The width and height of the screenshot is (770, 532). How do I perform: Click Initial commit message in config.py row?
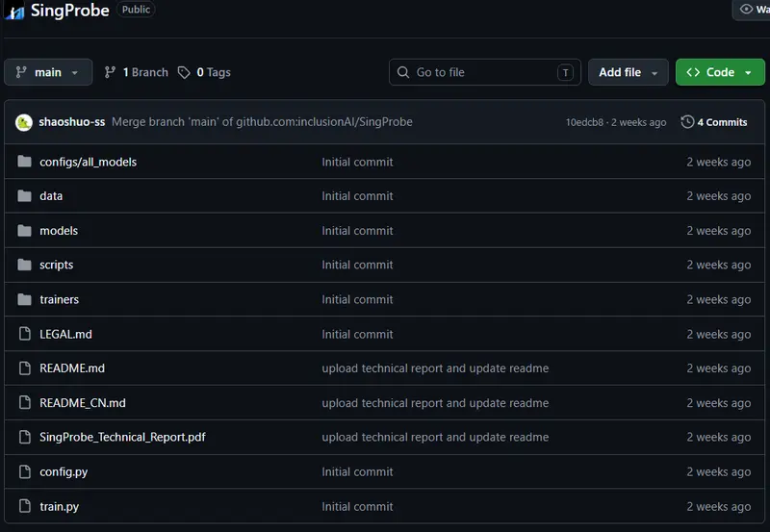(x=357, y=471)
